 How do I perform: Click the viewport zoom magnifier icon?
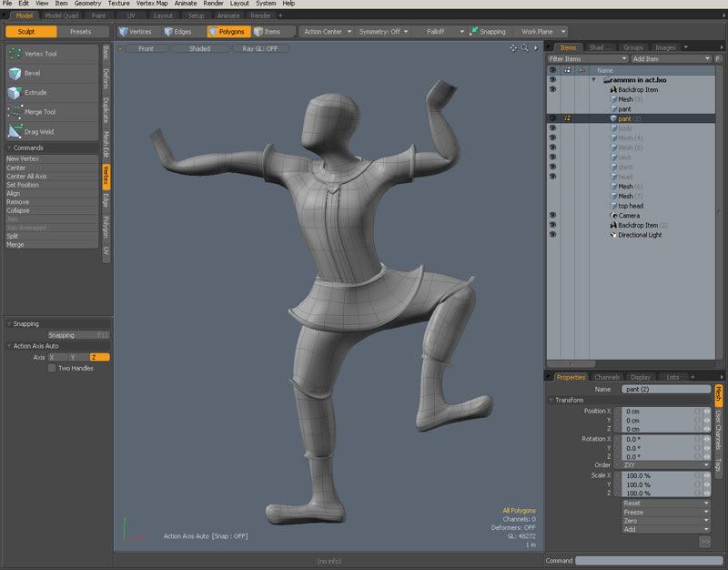pos(525,48)
